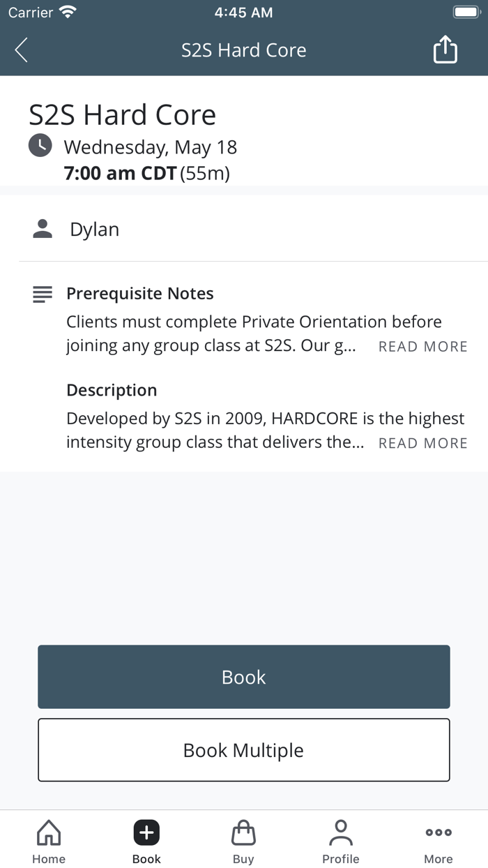The width and height of the screenshot is (488, 868).
Task: Click the notes icon beside Prerequisite Notes
Action: point(42,294)
